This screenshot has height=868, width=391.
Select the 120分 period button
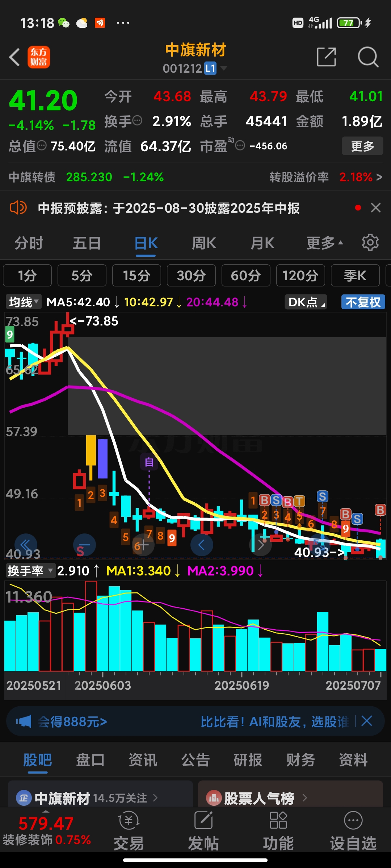300,276
